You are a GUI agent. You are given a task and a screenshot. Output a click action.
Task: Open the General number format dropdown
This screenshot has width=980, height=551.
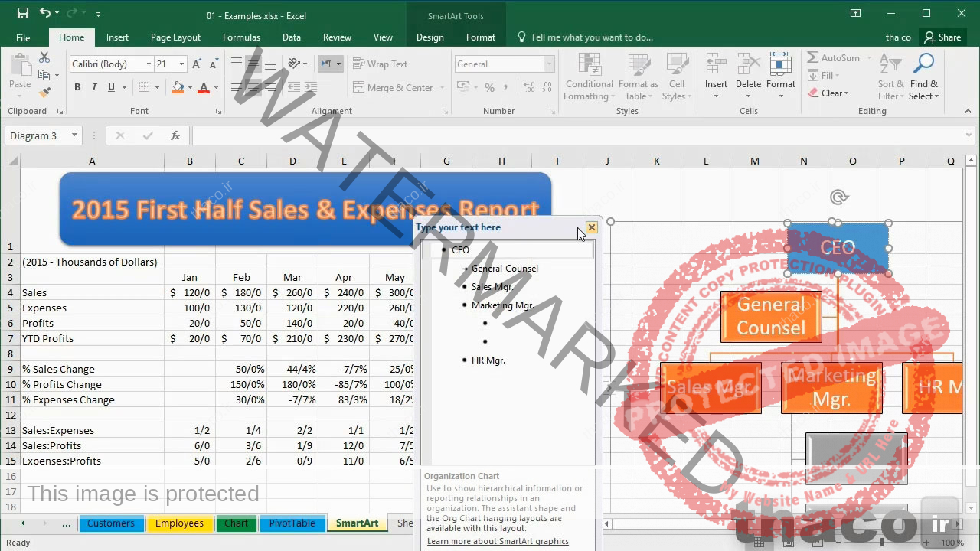click(549, 64)
